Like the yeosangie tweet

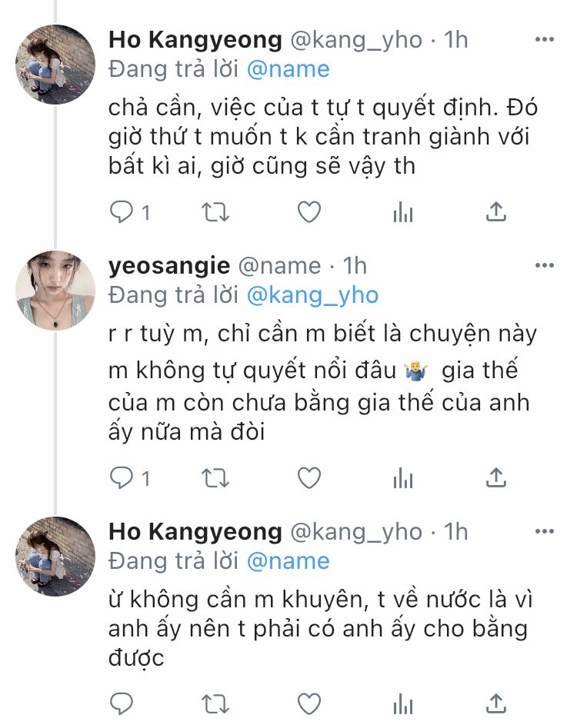coord(309,478)
